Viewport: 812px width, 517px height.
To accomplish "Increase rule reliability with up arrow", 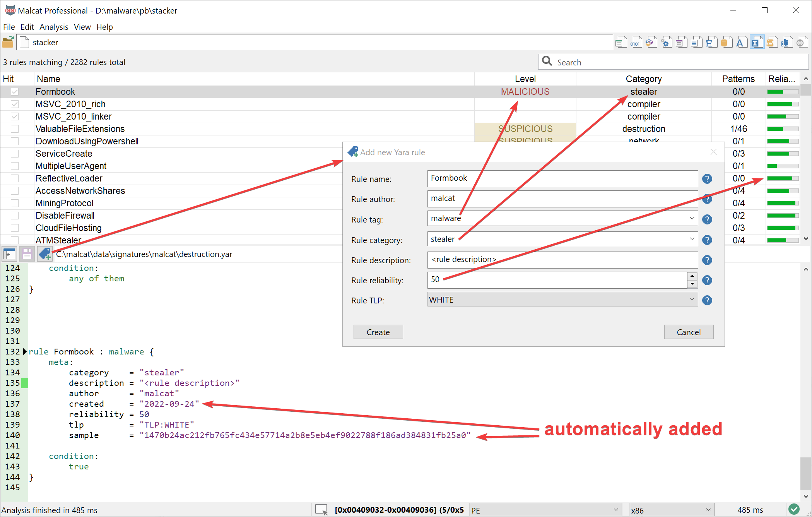I will [x=692, y=276].
